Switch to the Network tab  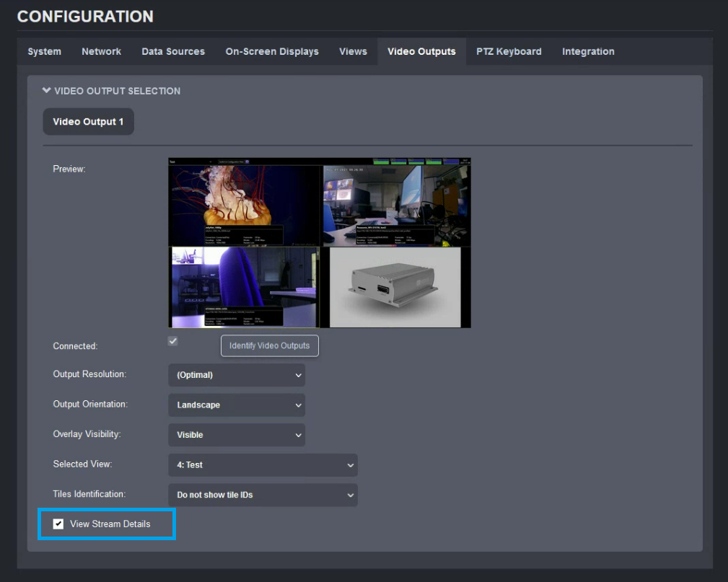click(x=101, y=51)
